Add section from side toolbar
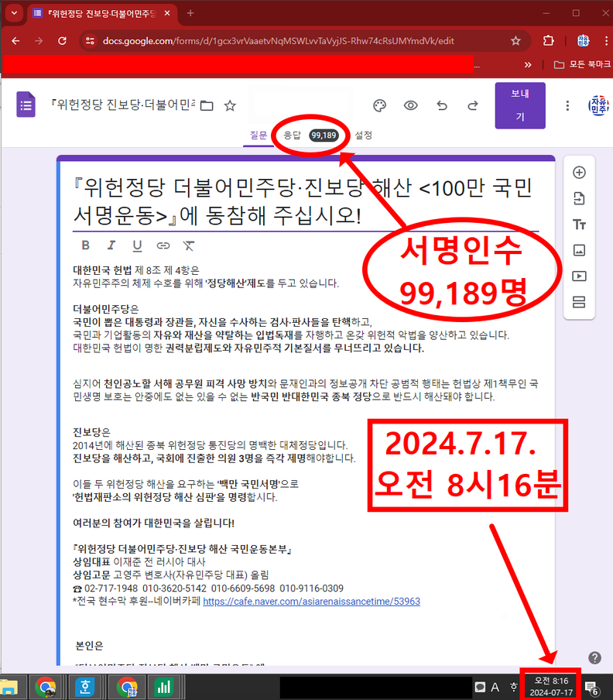This screenshot has height=700, width=613. [579, 302]
